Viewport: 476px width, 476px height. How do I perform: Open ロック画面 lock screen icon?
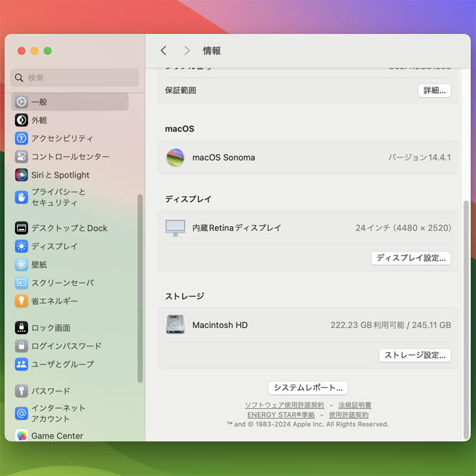coord(22,328)
